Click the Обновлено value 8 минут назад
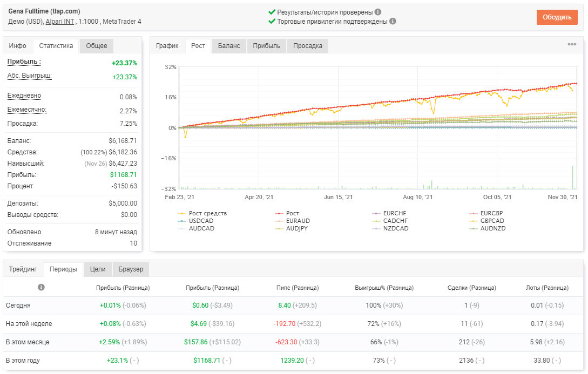This screenshot has width=588, height=374. [x=116, y=232]
